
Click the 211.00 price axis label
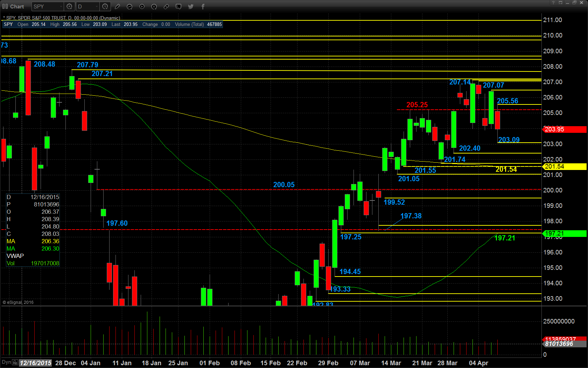click(x=553, y=20)
